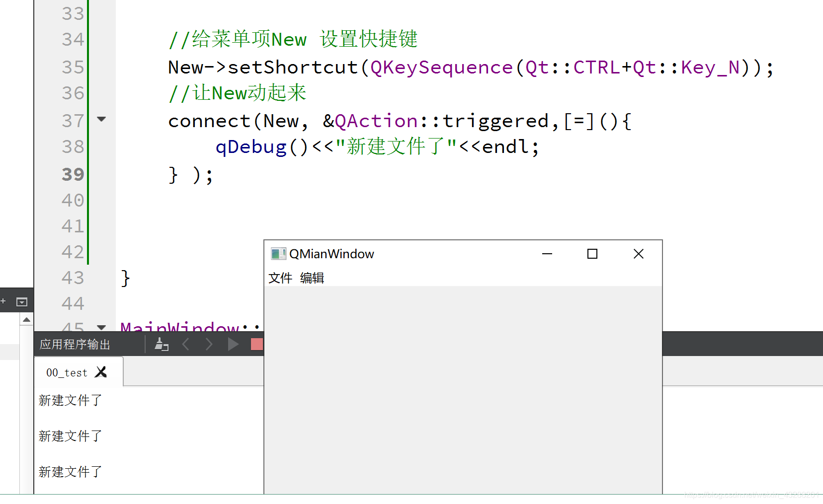
Task: Minimize the QMianWindow window
Action: (x=547, y=254)
